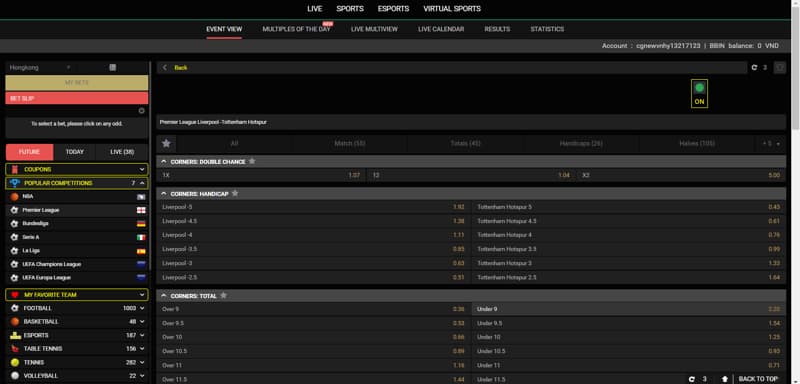Viewport: 800px width, 384px height.
Task: Click the Spain flag beside La Liga
Action: coord(141,251)
